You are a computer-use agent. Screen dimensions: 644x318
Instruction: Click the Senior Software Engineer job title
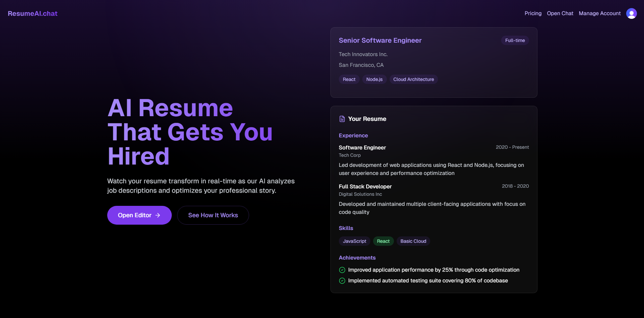(x=380, y=41)
